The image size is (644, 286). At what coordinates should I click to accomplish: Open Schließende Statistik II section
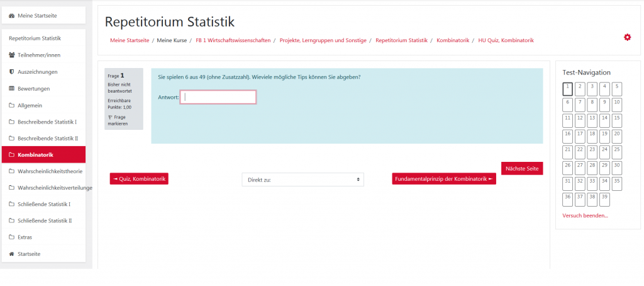coord(45,220)
